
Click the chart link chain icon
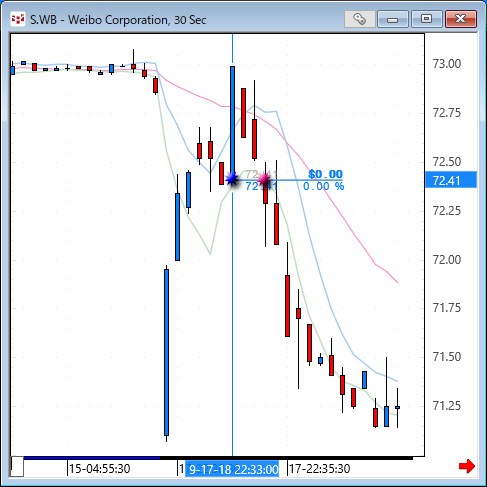point(359,19)
